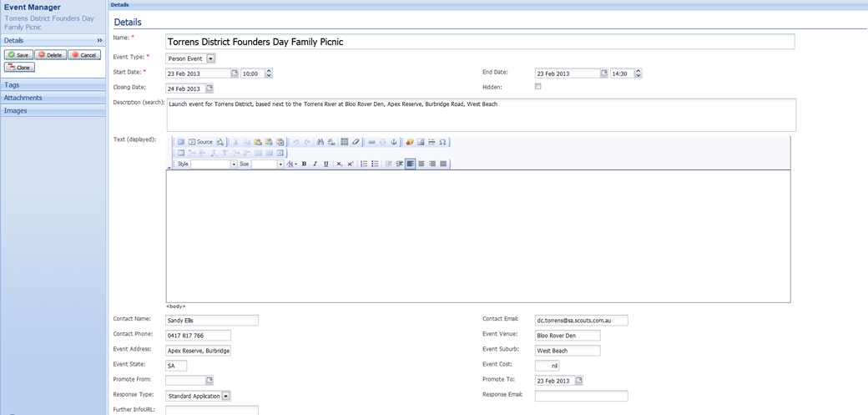This screenshot has height=415, width=868.
Task: Adjust the End Date time stepper
Action: (x=638, y=73)
